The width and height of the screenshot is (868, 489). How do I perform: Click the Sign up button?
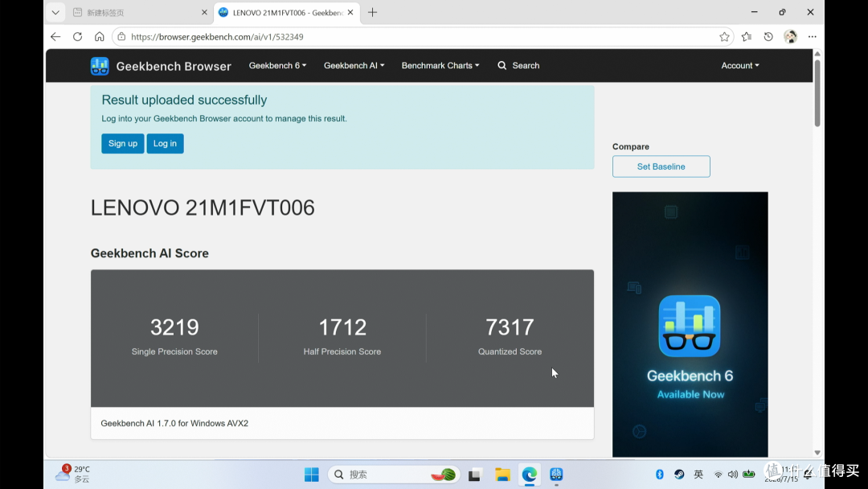click(123, 143)
